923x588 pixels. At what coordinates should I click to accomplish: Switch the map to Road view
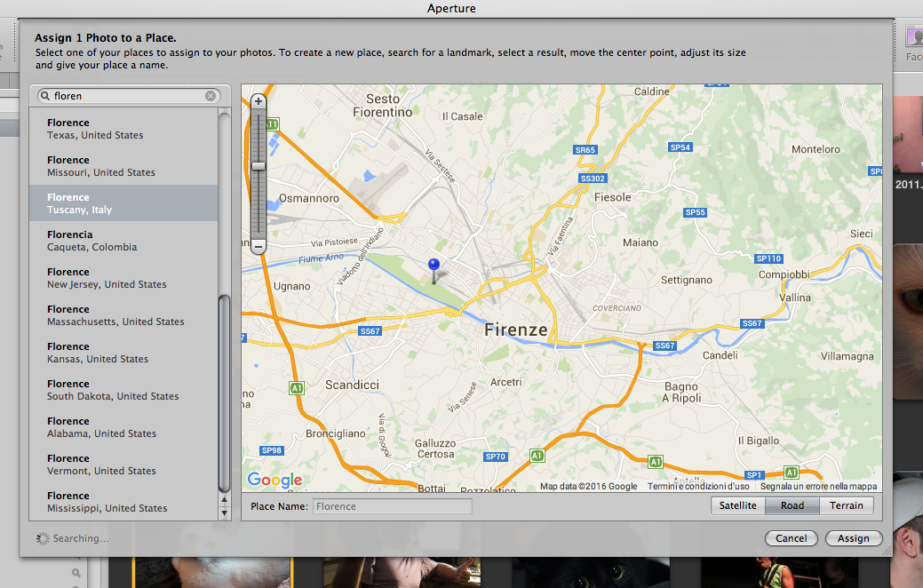[x=792, y=505]
